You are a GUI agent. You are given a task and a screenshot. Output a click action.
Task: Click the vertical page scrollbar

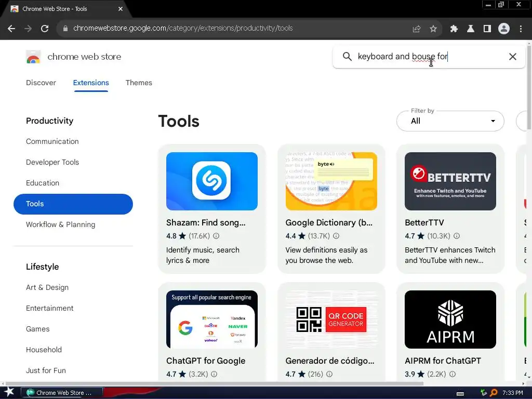[x=529, y=87]
